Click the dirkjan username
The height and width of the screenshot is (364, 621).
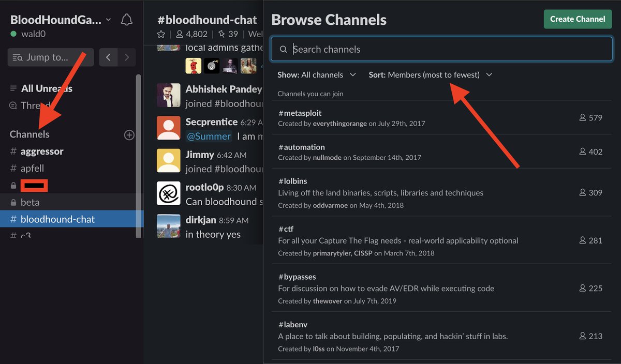coord(201,220)
